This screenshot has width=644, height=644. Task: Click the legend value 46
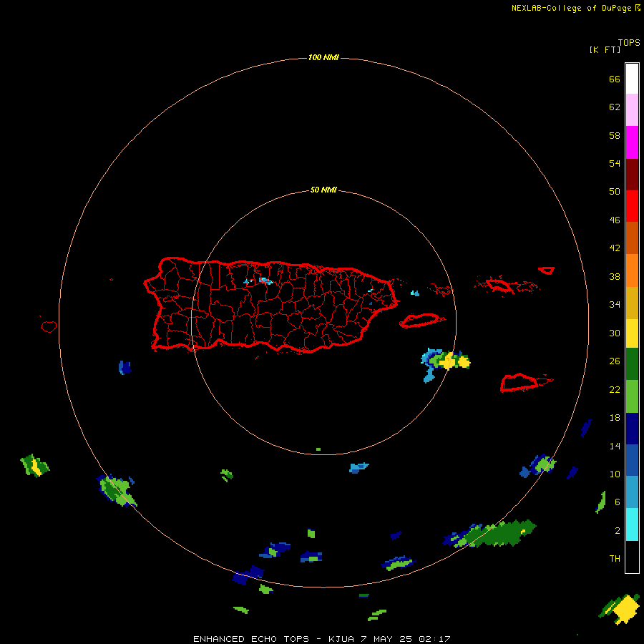tap(615, 220)
